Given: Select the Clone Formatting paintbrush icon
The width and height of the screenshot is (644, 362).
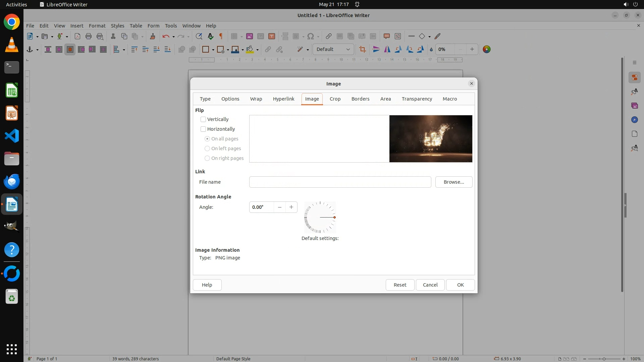Looking at the screenshot, I should tap(153, 37).
